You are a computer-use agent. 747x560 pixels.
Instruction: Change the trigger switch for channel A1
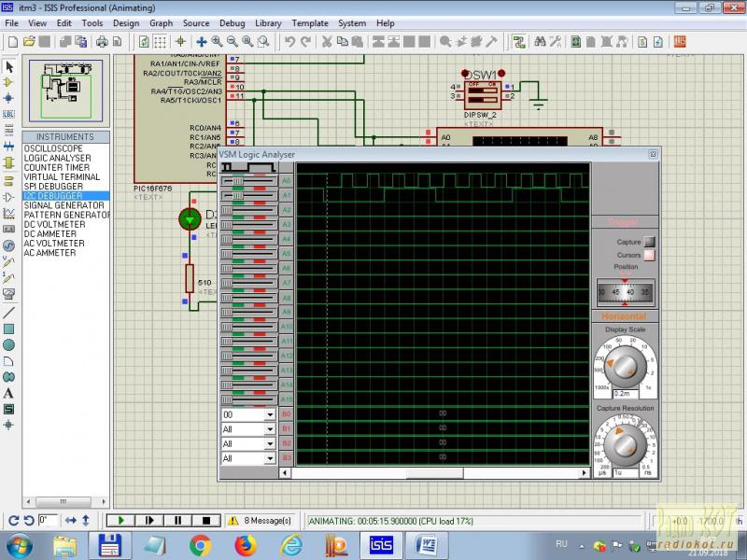click(248, 196)
